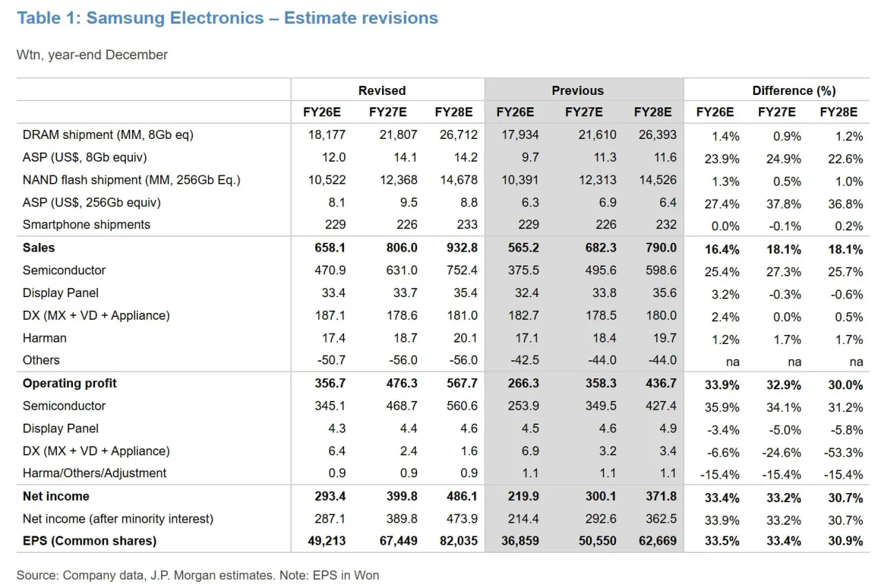
Task: Click the DRAM shipment row label
Action: [107, 135]
